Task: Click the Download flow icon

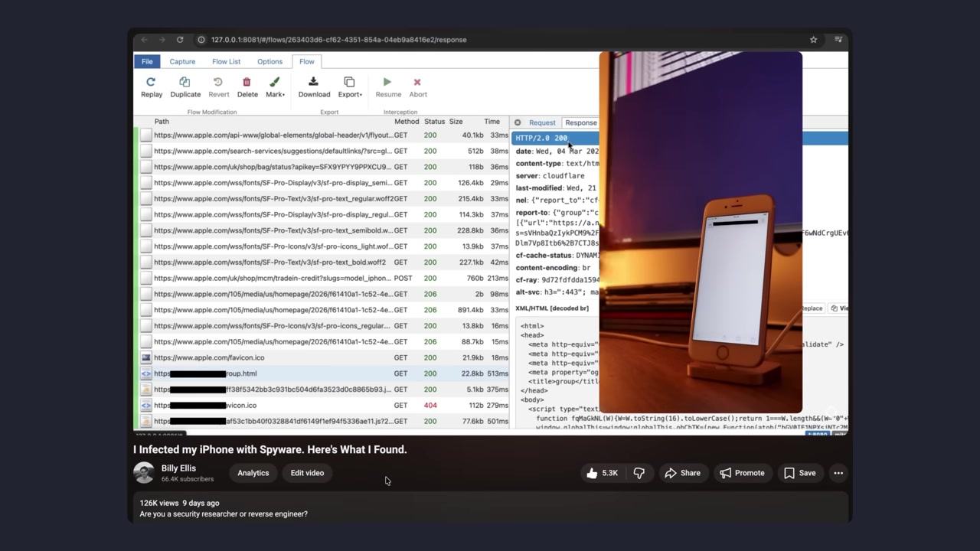Action: 313,82
